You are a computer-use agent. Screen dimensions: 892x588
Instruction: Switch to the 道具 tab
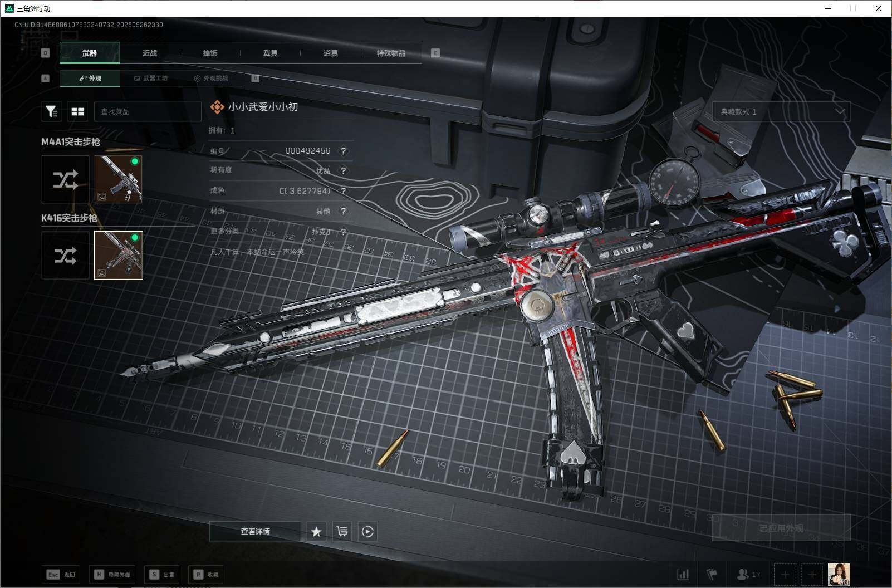[331, 53]
